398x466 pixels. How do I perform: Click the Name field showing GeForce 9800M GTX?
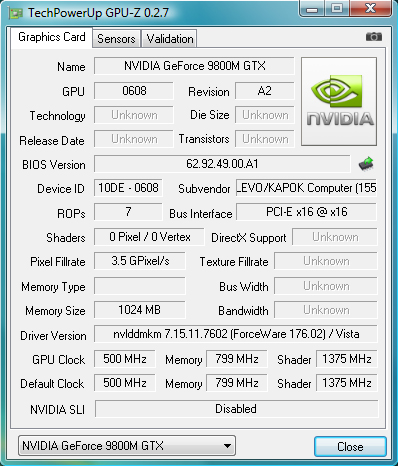[x=194, y=66]
